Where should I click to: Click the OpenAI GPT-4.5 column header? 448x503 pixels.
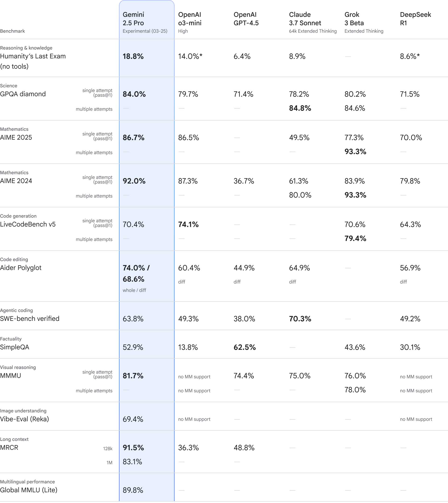[x=246, y=19]
